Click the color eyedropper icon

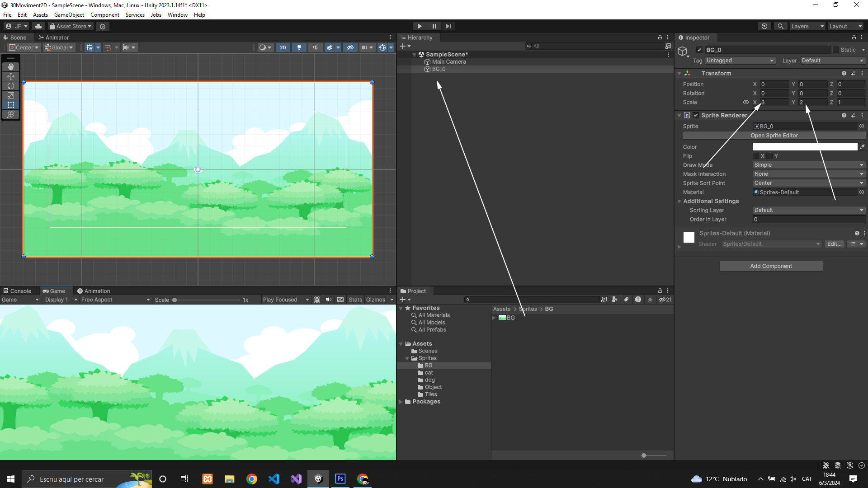862,147
